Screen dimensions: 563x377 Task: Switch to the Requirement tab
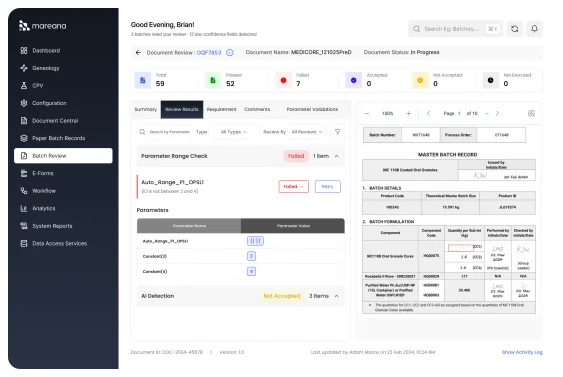tap(222, 109)
